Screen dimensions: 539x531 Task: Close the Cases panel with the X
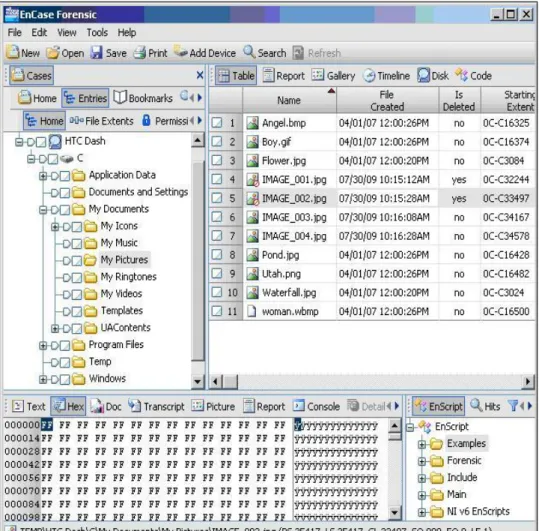click(x=200, y=75)
